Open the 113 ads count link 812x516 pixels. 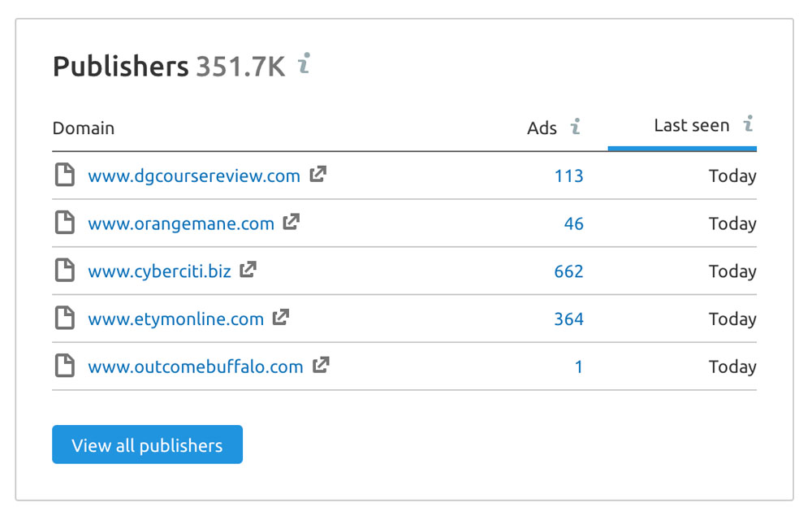click(x=568, y=176)
